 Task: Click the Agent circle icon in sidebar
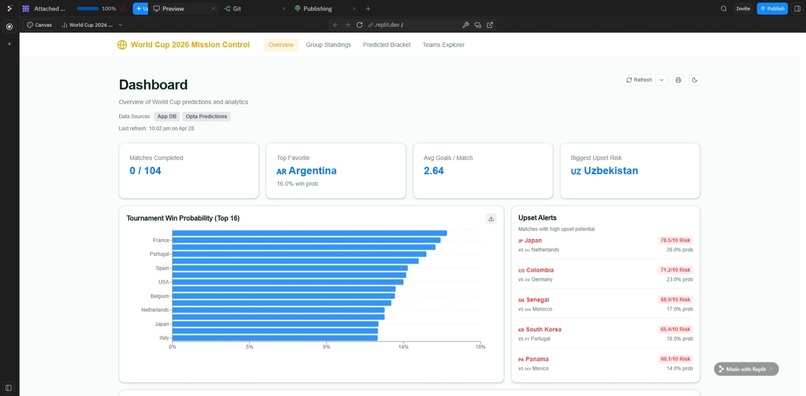(9, 26)
